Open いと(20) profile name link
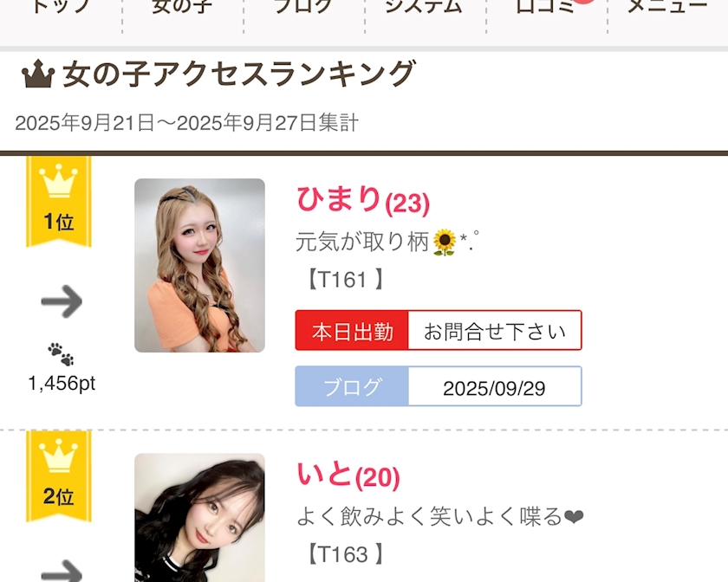 click(x=348, y=475)
